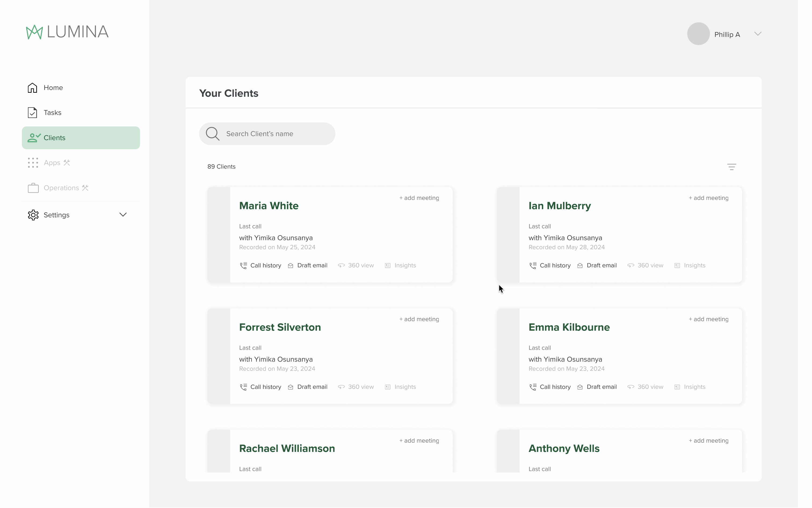Open Forrest Silverton's client name link
The height and width of the screenshot is (508, 812).
pos(280,327)
